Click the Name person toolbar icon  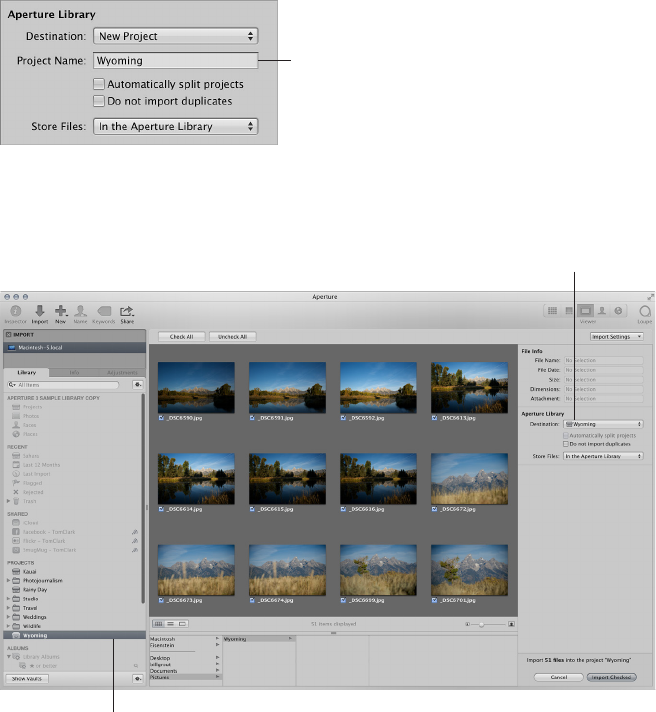click(80, 311)
